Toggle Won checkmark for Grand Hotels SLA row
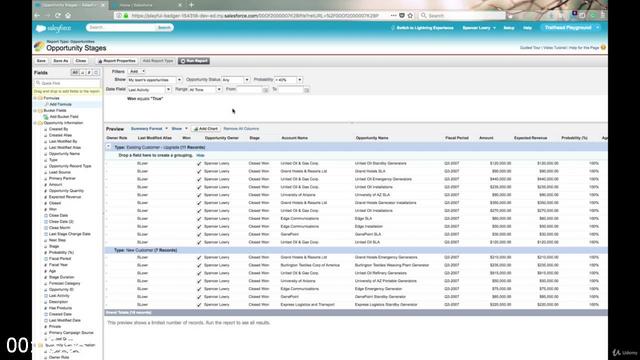The image size is (640, 360). pos(199,171)
